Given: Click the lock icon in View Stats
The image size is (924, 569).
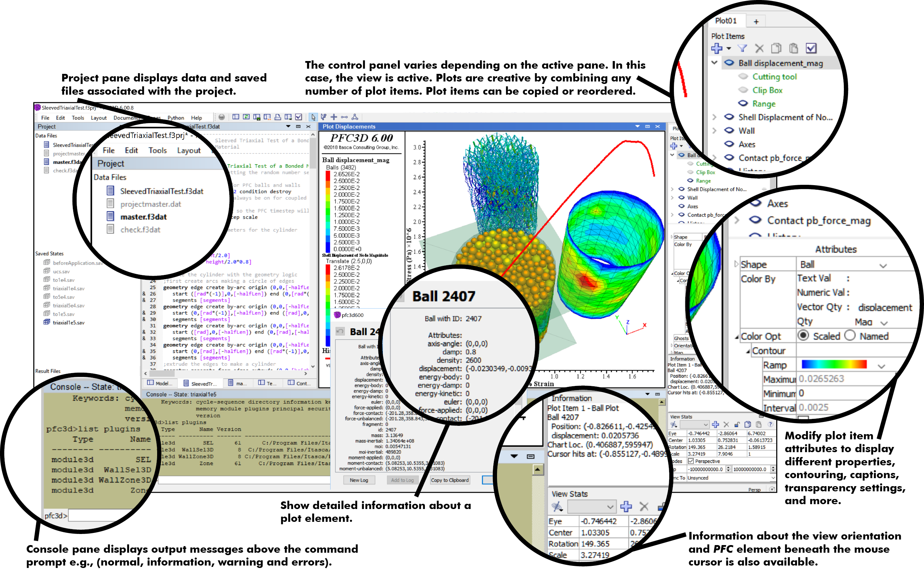Looking at the screenshot, I should click(737, 424).
